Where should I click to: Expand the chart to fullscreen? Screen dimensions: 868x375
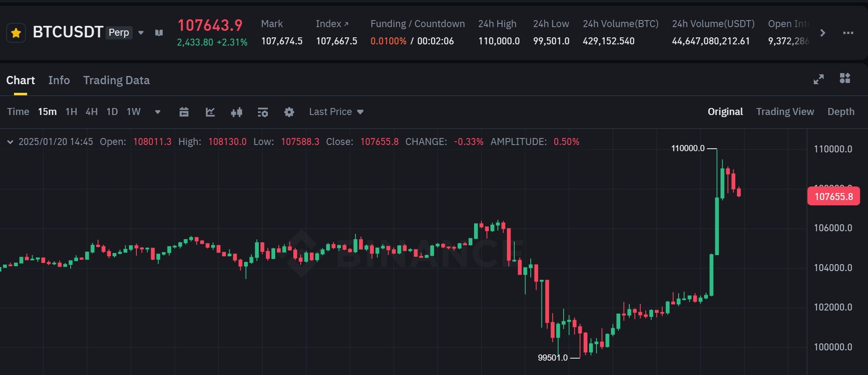(819, 79)
